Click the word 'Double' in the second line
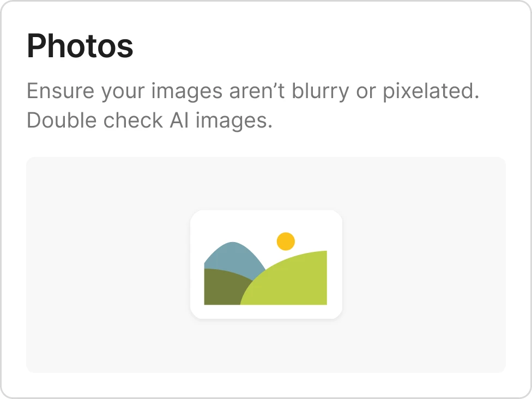This screenshot has height=399, width=532. coord(62,120)
